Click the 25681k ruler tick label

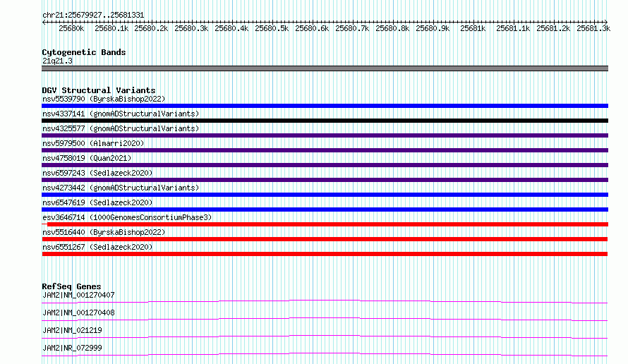coord(473,28)
